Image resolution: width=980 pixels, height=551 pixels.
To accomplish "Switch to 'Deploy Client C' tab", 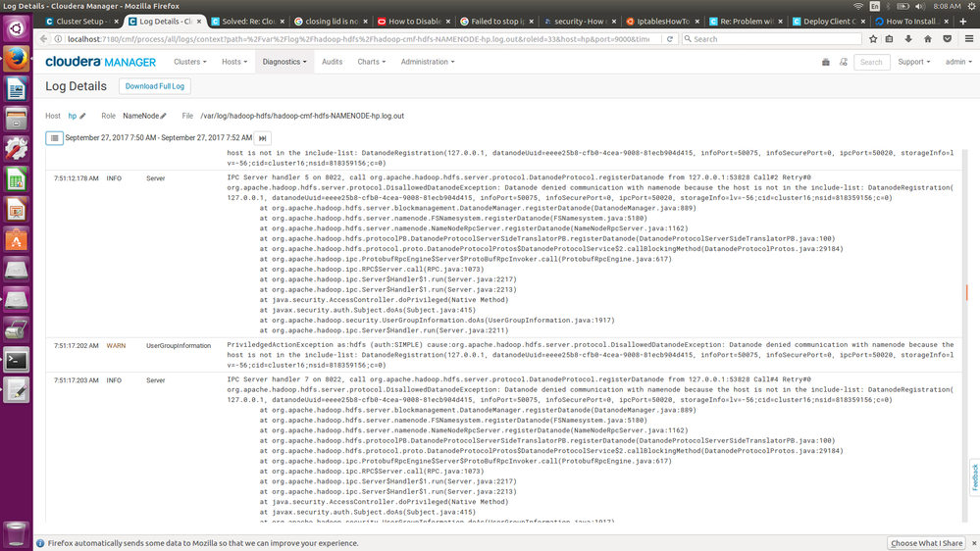I will (x=829, y=22).
